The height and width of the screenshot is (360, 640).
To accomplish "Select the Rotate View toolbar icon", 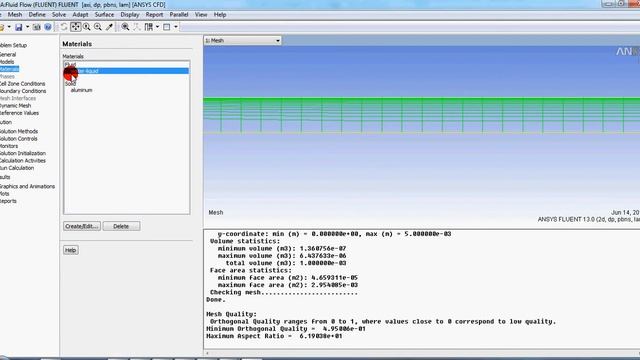I will tap(64, 27).
